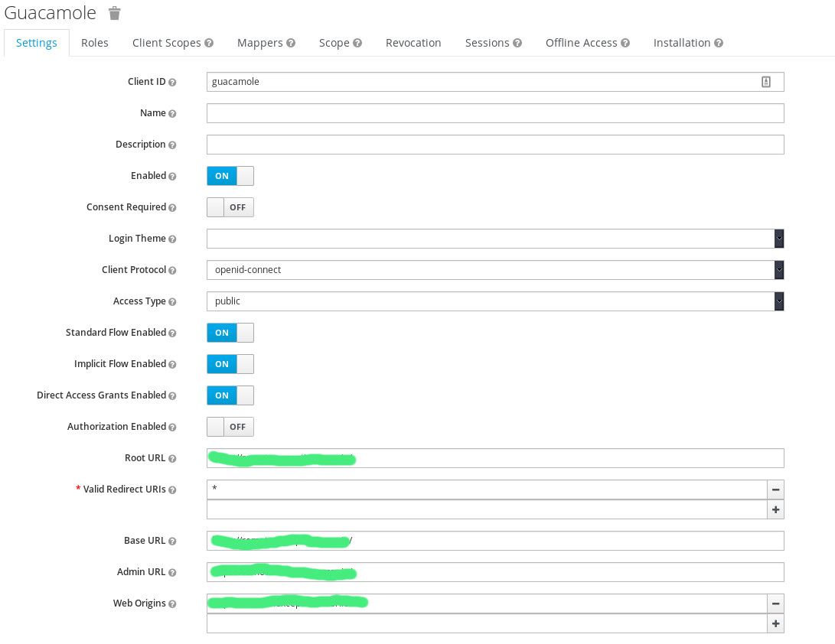Open the Mappers tab
835x644 pixels.
click(259, 43)
